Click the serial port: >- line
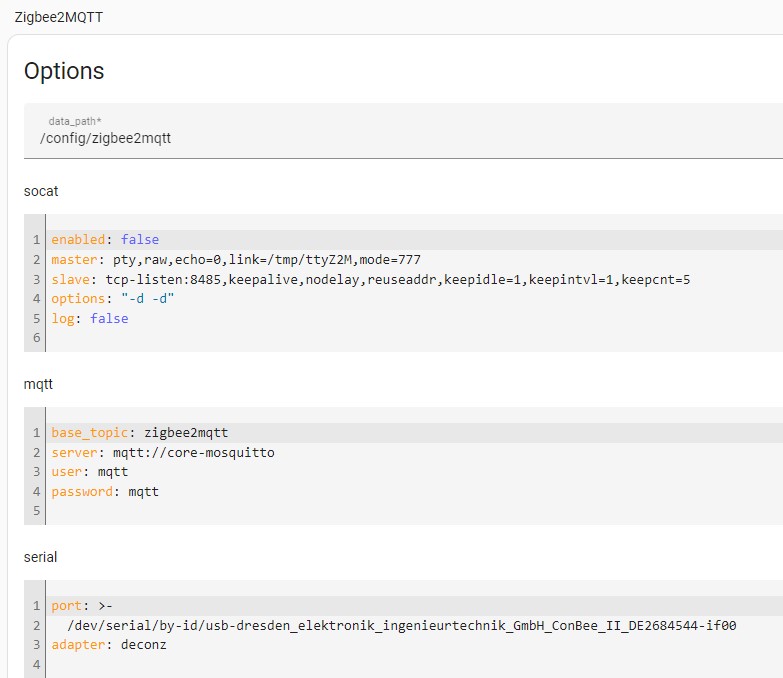The width and height of the screenshot is (783, 678). (x=414, y=606)
